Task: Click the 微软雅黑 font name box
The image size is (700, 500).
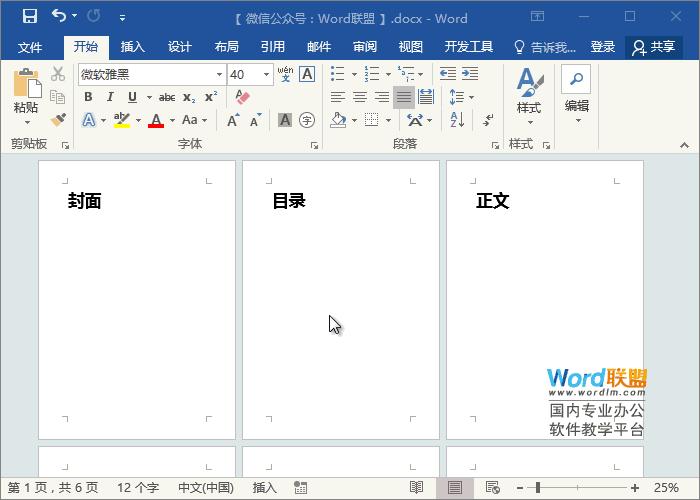Action: [146, 75]
